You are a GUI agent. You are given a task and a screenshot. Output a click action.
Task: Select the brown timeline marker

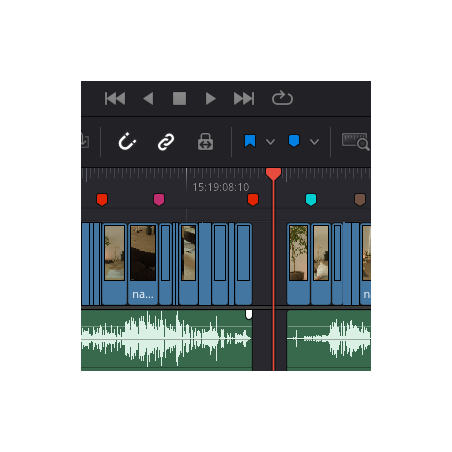coord(360,200)
